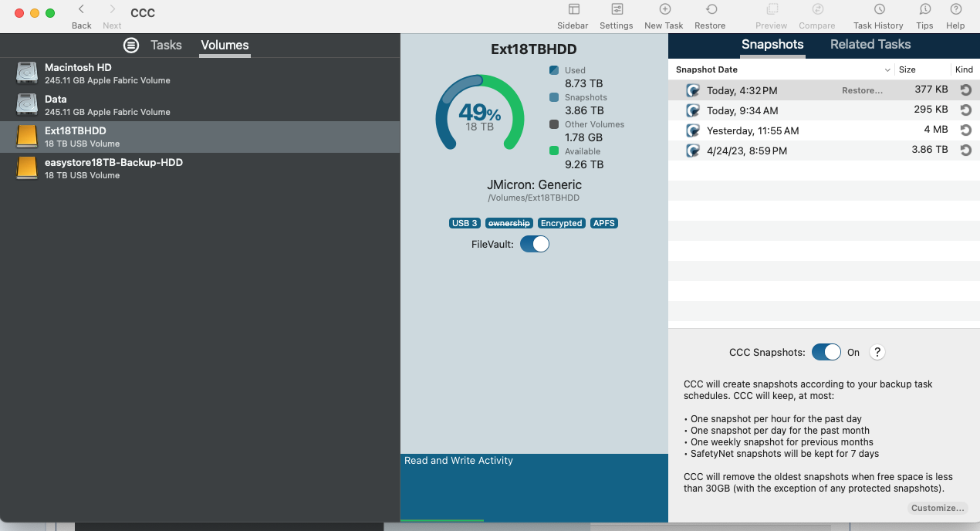The image size is (980, 531).
Task: Click the JMicron: Generic device label
Action: pos(534,184)
